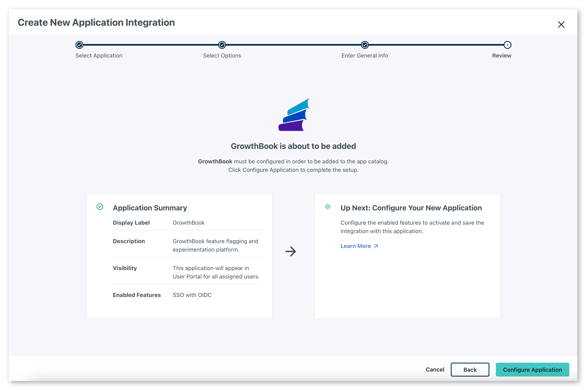Click the GrowthBook is about to be added heading
Viewport: 588px width, 390px height.
(293, 146)
